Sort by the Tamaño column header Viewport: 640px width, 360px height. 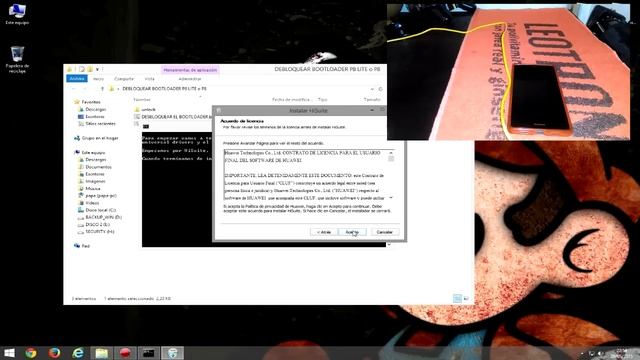(x=372, y=100)
